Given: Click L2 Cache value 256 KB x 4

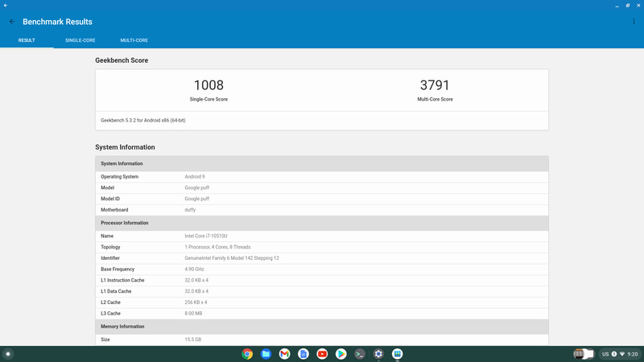Looking at the screenshot, I should click(196, 302).
